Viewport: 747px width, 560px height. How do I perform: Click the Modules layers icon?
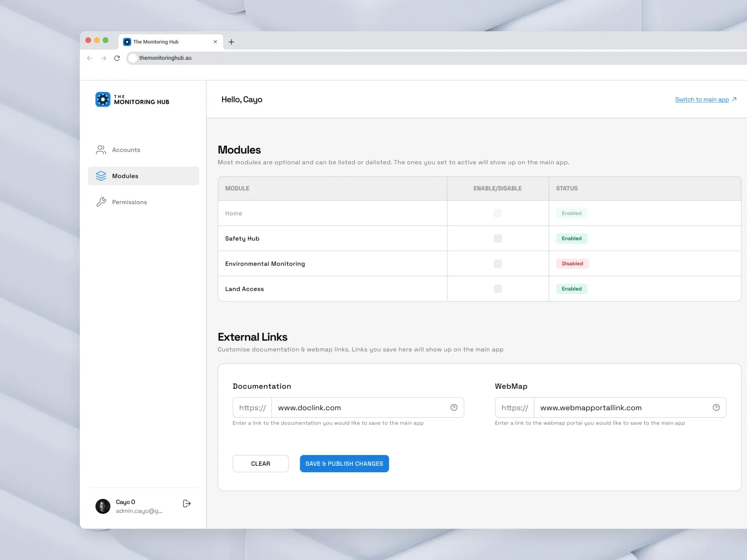pos(101,176)
